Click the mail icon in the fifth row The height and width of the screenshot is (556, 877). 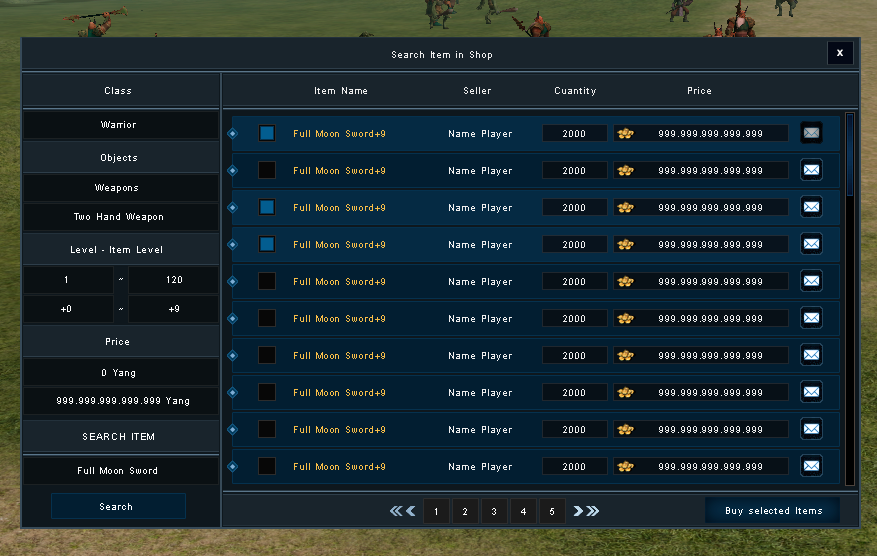pos(811,281)
